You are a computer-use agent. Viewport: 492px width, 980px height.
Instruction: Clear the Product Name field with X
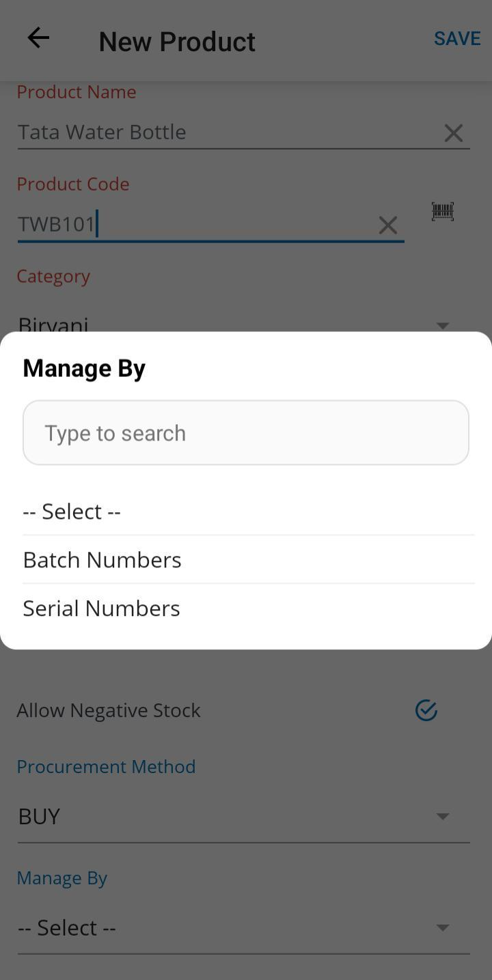point(454,133)
